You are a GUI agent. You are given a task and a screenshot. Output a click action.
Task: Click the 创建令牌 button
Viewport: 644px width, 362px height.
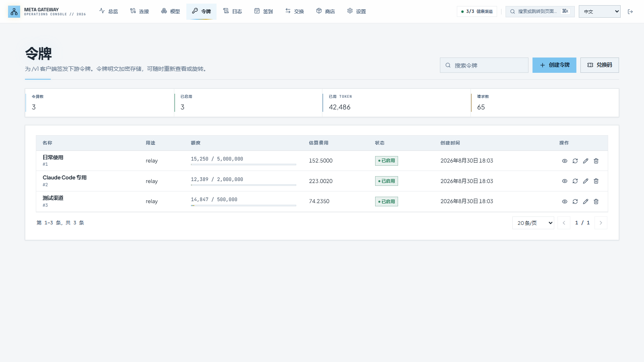pyautogui.click(x=554, y=65)
